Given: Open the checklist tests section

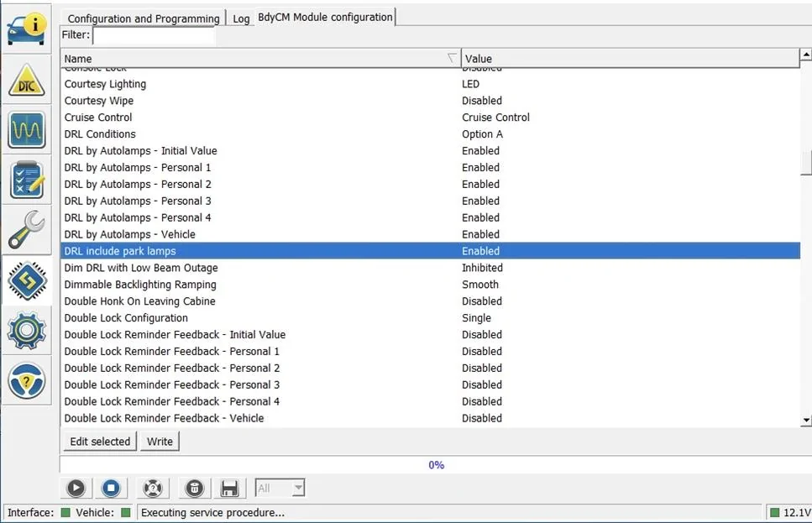Looking at the screenshot, I should (26, 180).
